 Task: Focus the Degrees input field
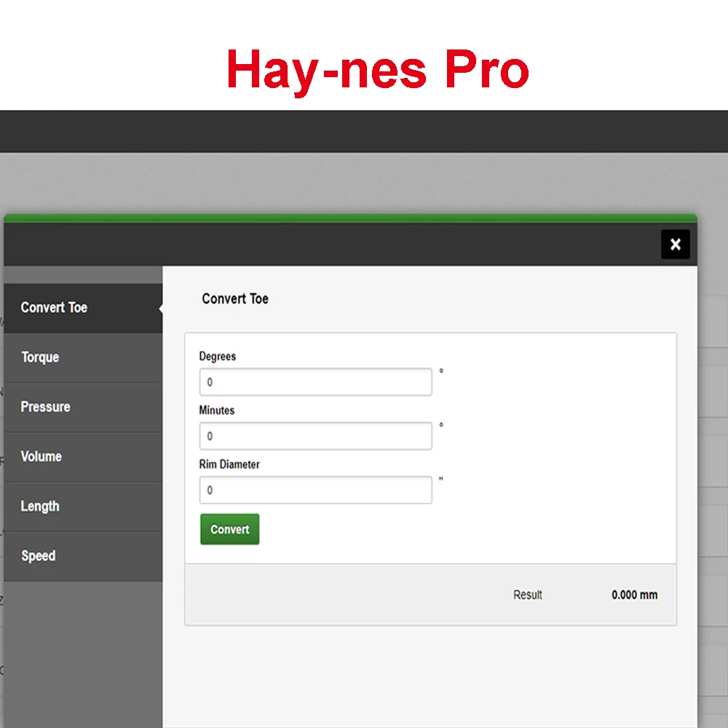tap(316, 382)
